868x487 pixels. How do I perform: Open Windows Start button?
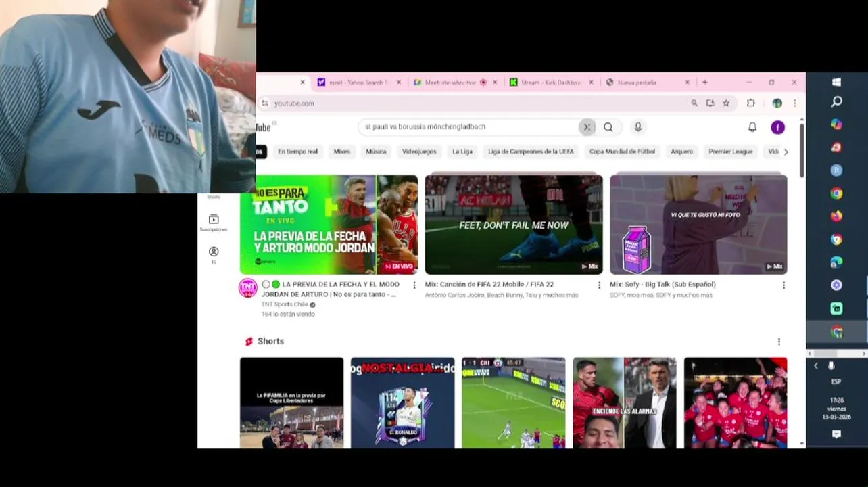pos(836,83)
